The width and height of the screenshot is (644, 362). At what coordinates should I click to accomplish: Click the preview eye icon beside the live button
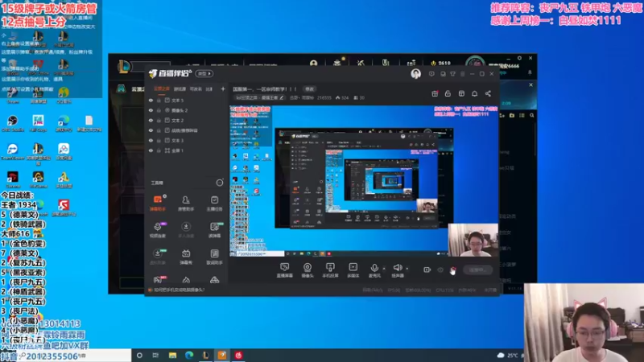tap(440, 269)
